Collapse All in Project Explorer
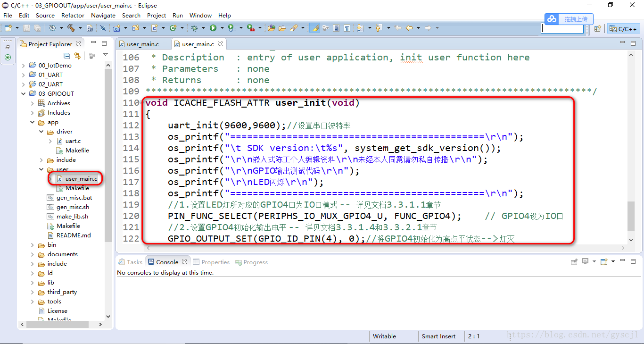 tap(66, 56)
